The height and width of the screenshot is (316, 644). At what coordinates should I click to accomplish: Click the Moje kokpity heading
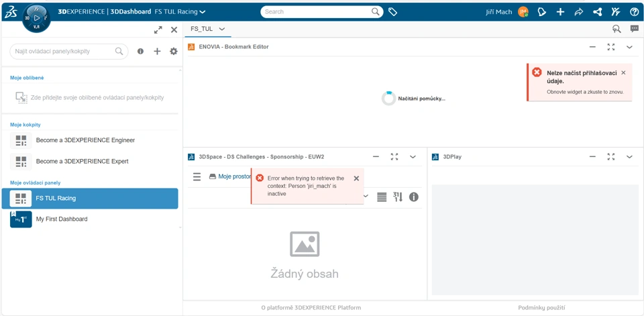25,125
